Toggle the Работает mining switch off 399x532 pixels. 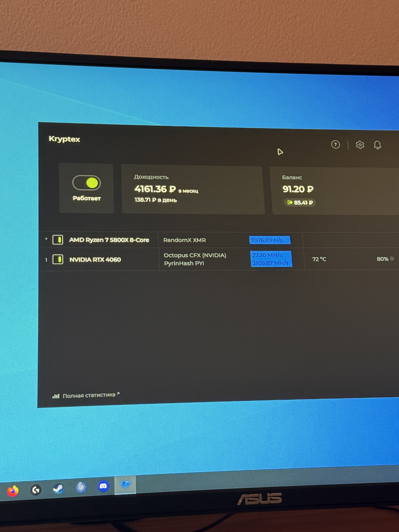coord(87,183)
